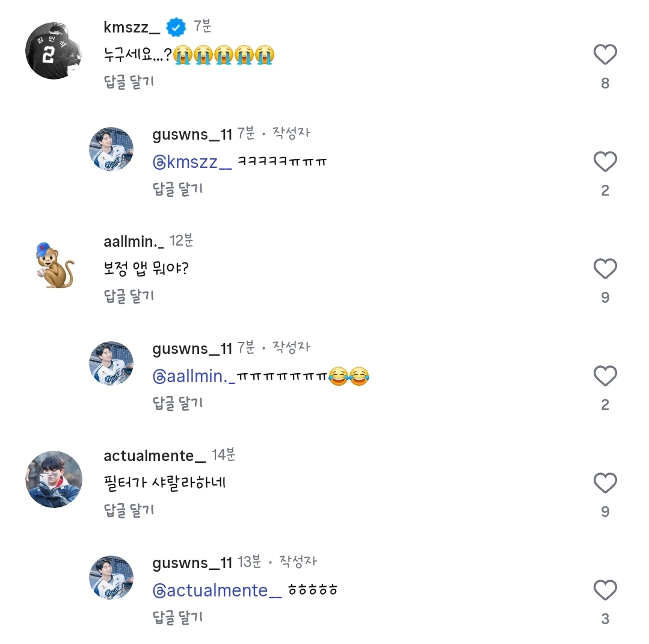This screenshot has width=649, height=644.
Task: Open actualmente__ username link
Action: [x=155, y=456]
